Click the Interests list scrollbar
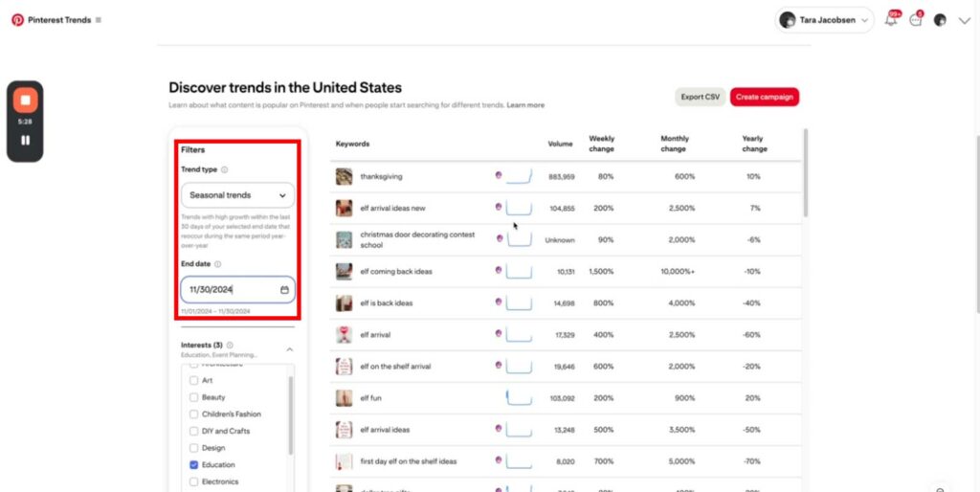This screenshot has height=492, width=980. tap(290, 415)
